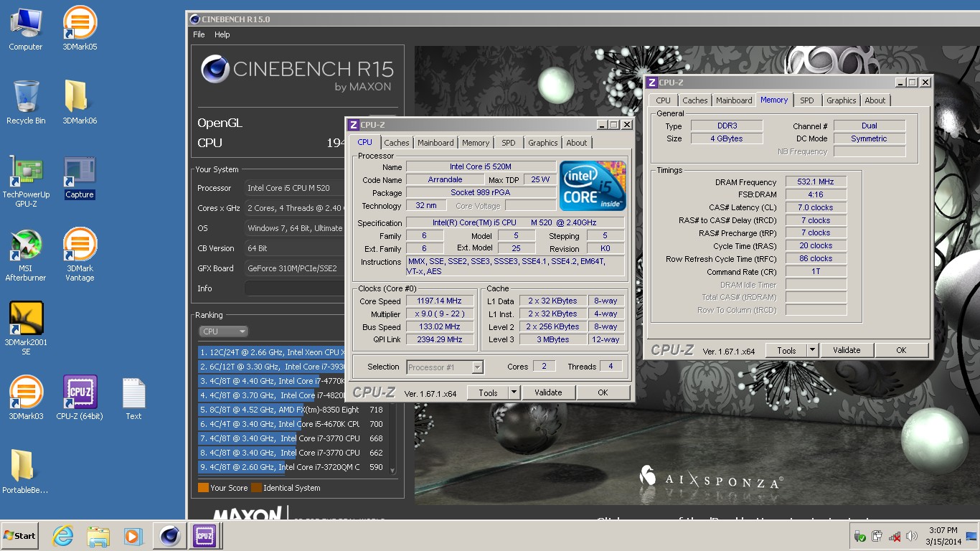Open the CPU ranking filter dropdown

pyautogui.click(x=223, y=331)
